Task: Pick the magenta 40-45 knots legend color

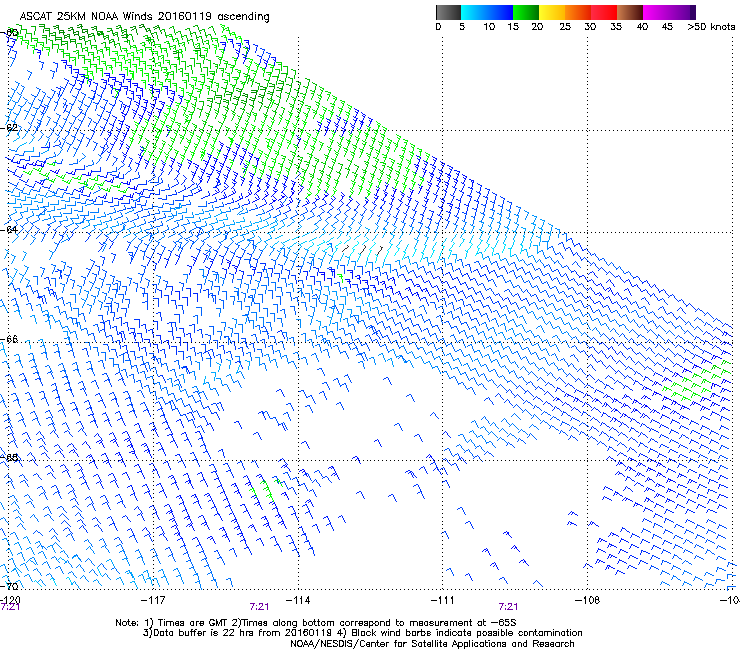Action: 656,12
